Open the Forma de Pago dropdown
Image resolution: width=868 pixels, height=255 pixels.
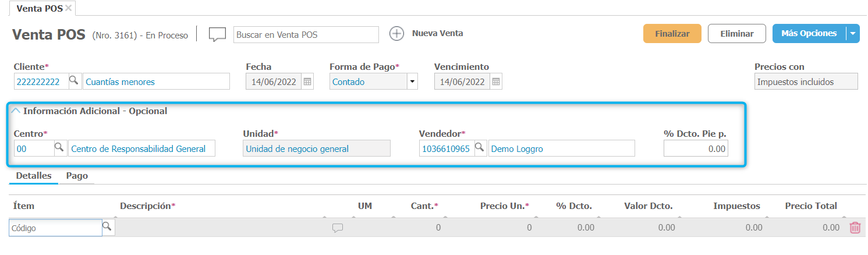click(x=412, y=82)
